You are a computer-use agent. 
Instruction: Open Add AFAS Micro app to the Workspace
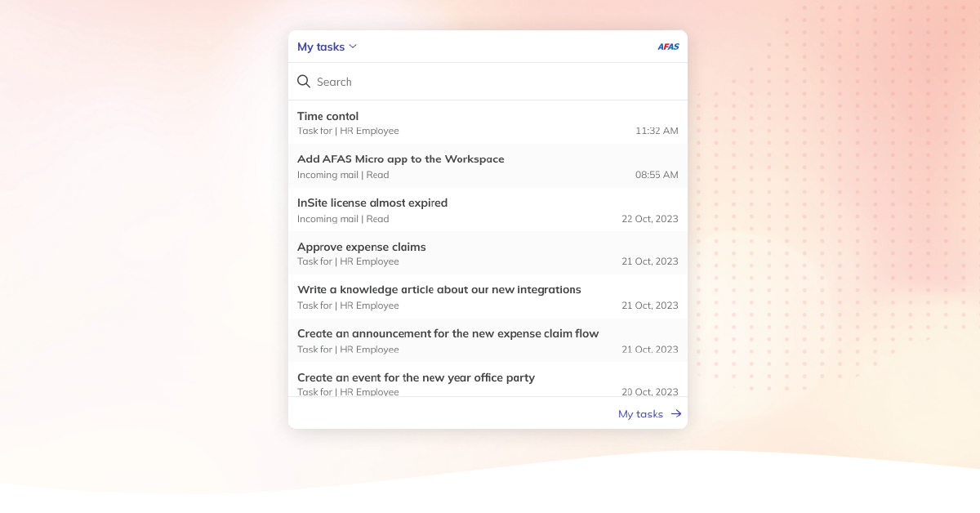pyautogui.click(x=401, y=159)
